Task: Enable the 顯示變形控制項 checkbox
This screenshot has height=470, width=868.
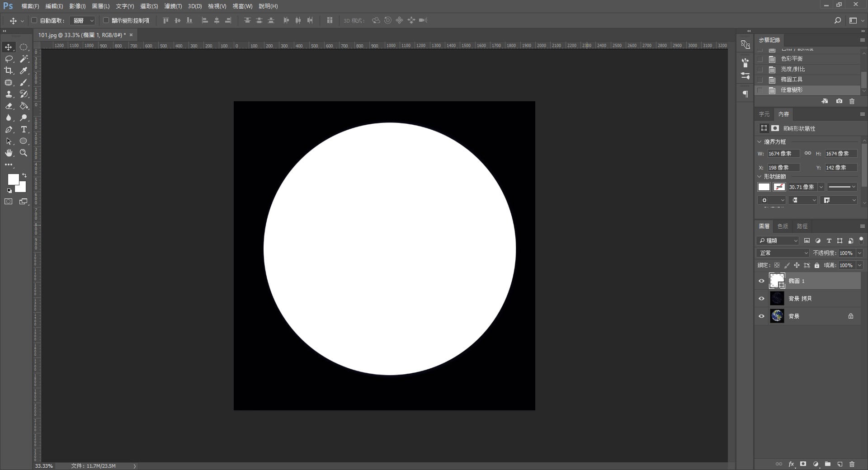Action: click(x=106, y=20)
